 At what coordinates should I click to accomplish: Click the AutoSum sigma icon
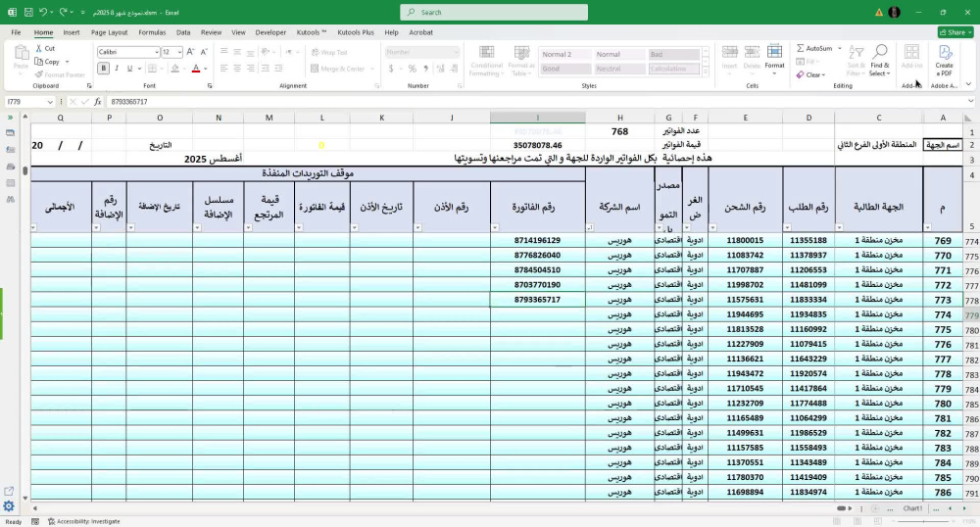tap(800, 48)
